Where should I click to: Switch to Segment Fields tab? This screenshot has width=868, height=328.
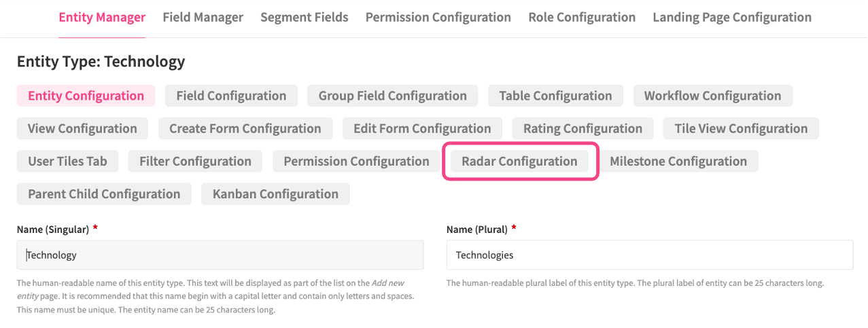pos(304,18)
